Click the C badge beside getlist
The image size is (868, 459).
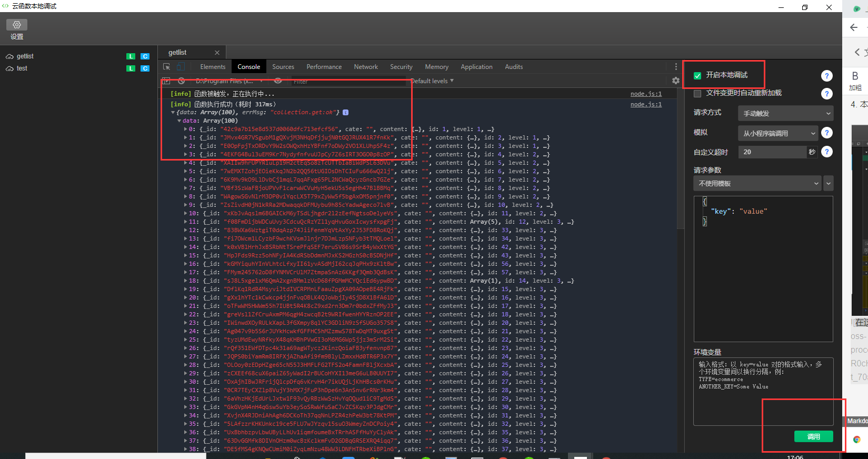coord(145,56)
